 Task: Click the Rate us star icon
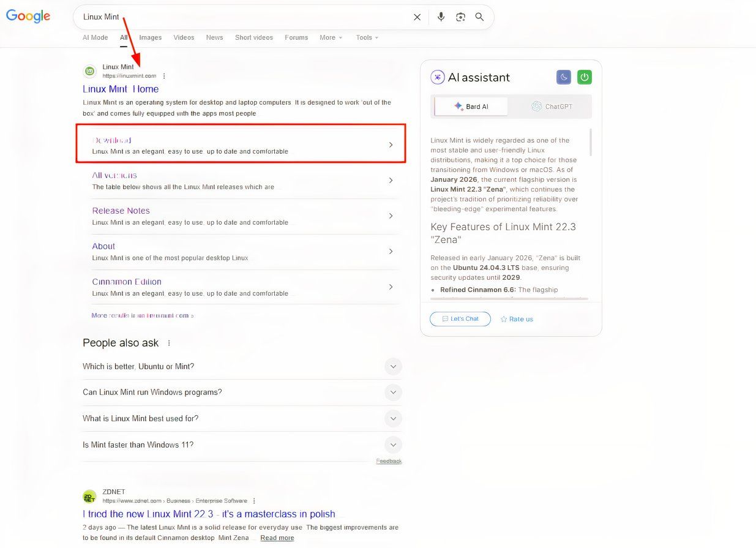(504, 318)
